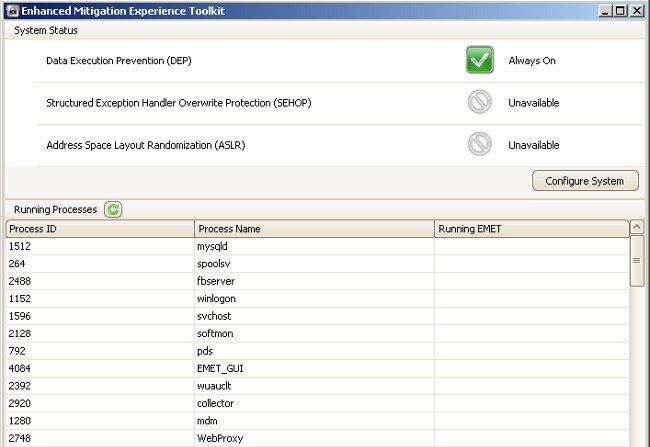Select the collector process row
This screenshot has width=650, height=447.
[318, 403]
